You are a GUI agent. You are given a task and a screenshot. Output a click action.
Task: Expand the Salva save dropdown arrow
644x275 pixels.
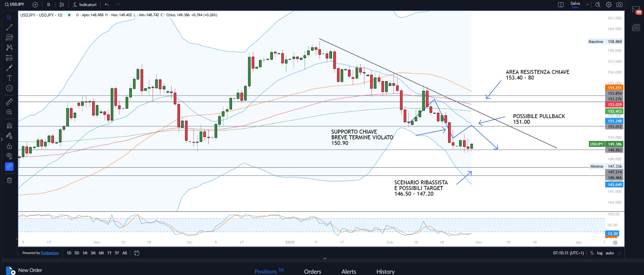click(x=587, y=5)
